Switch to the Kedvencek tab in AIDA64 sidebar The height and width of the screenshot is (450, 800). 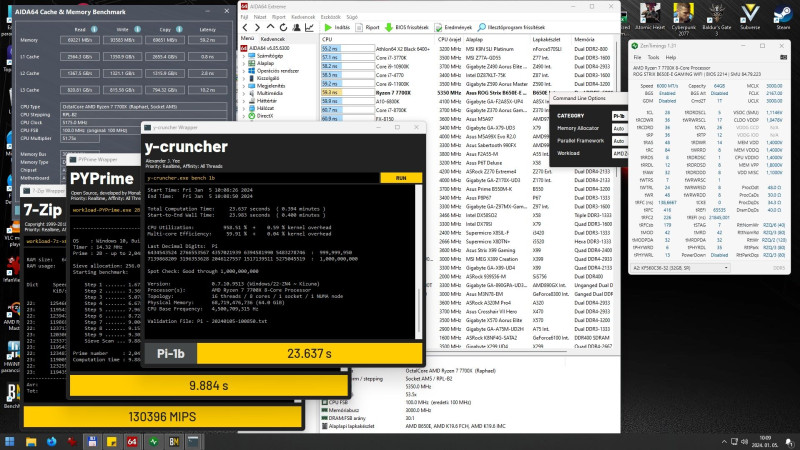point(272,39)
